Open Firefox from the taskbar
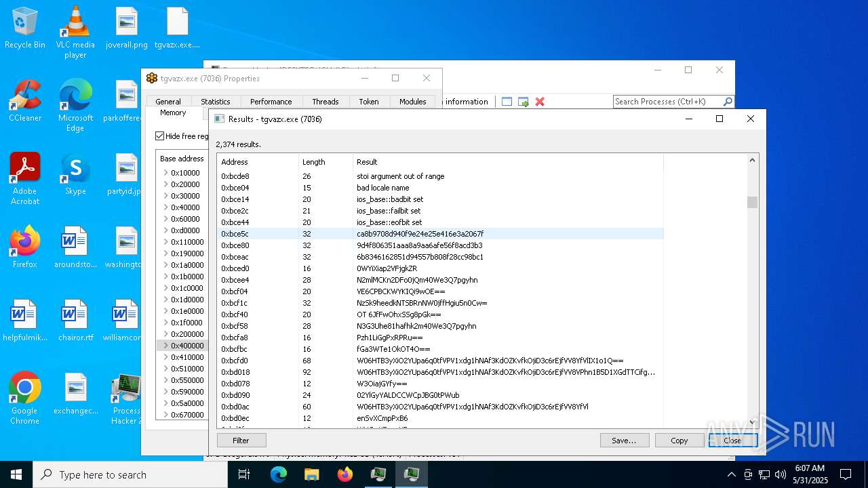Viewport: 868px width, 488px height. coord(345,474)
